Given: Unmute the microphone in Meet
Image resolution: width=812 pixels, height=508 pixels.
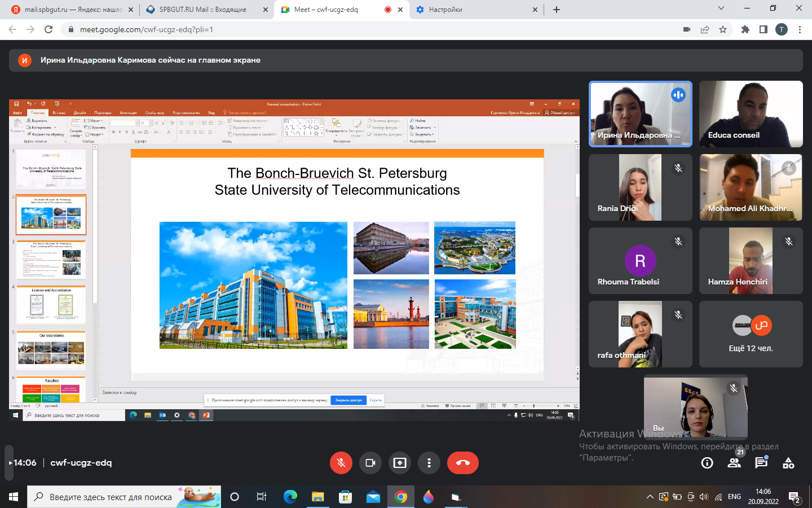Looking at the screenshot, I should tap(341, 463).
